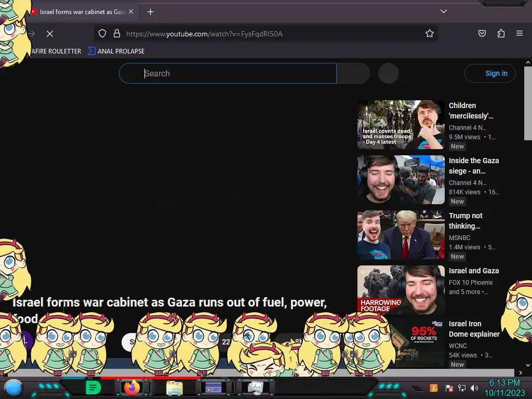Image resolution: width=532 pixels, height=399 pixels.
Task: Close the Israel forms war cabinet tab
Action: point(131,11)
